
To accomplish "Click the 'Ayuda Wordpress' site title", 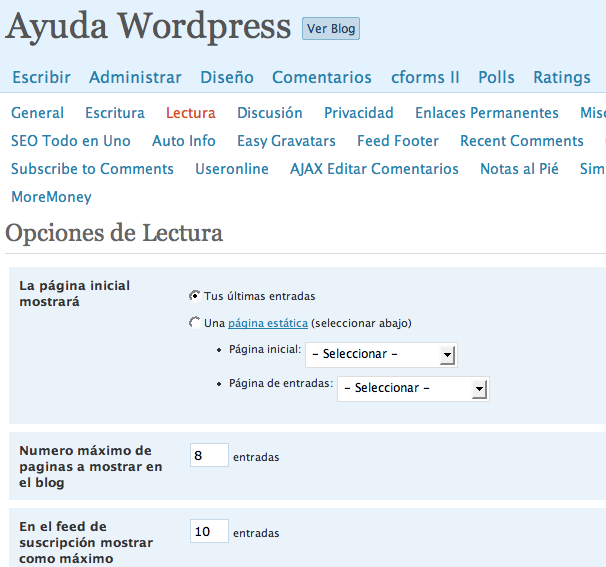I will tap(148, 27).
